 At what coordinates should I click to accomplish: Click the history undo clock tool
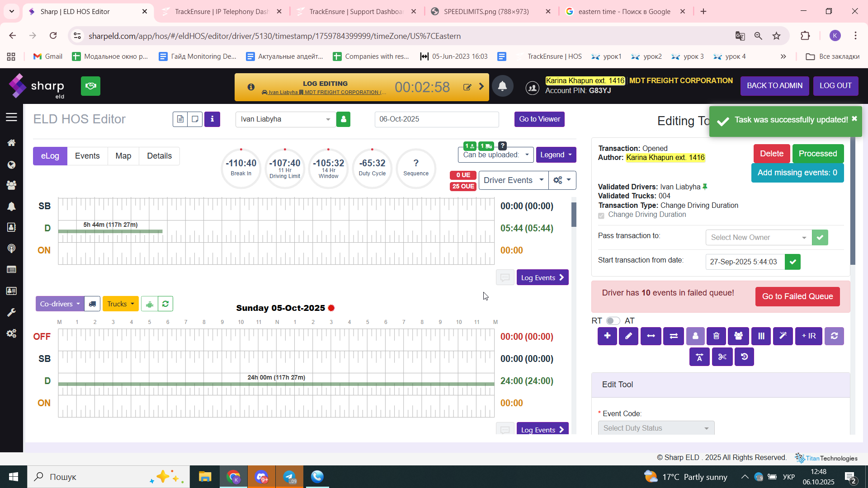(x=744, y=357)
